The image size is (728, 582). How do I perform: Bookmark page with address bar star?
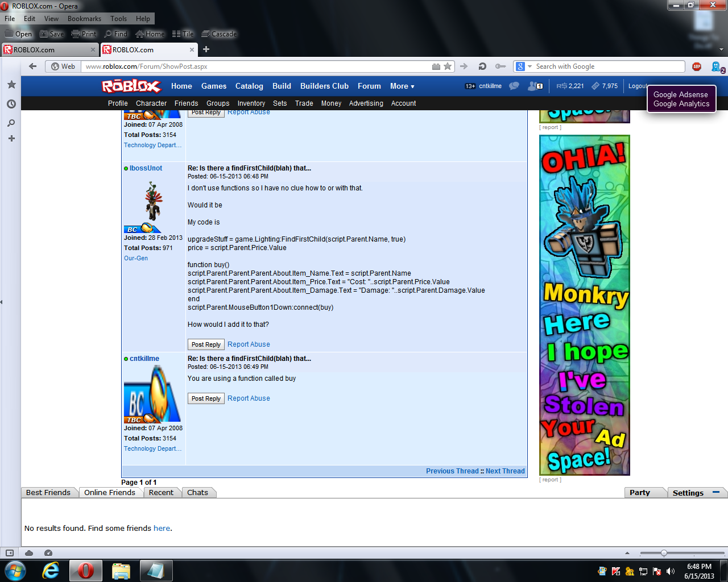448,66
